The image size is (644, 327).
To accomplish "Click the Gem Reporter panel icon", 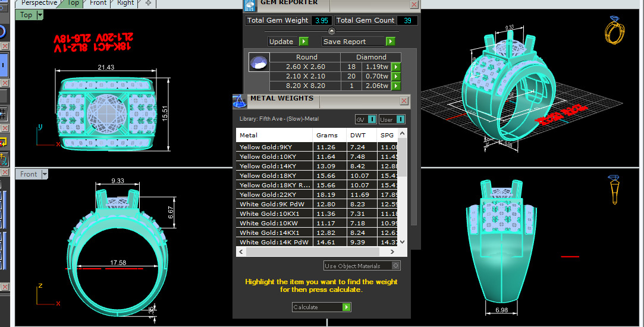I will [x=249, y=5].
